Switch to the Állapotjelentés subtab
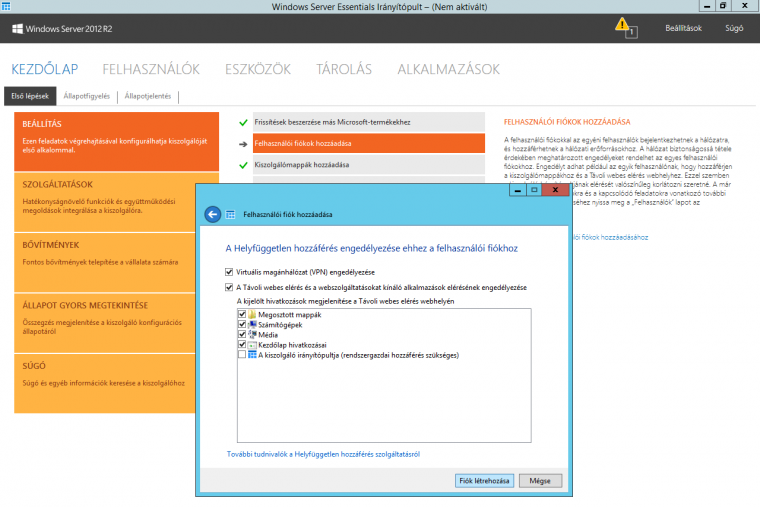Viewport: 760px width, 507px height. 148,96
